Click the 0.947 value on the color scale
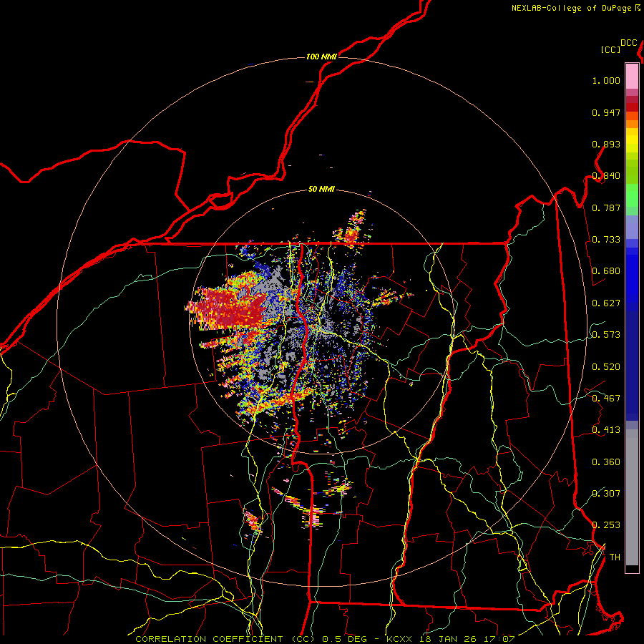The width and height of the screenshot is (644, 644). coord(606,112)
